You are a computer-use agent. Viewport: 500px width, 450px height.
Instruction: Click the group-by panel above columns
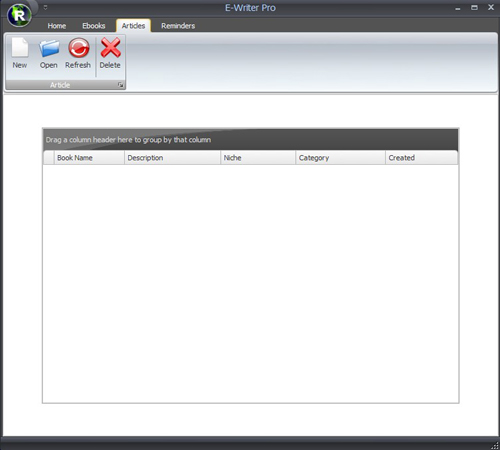coord(251,140)
